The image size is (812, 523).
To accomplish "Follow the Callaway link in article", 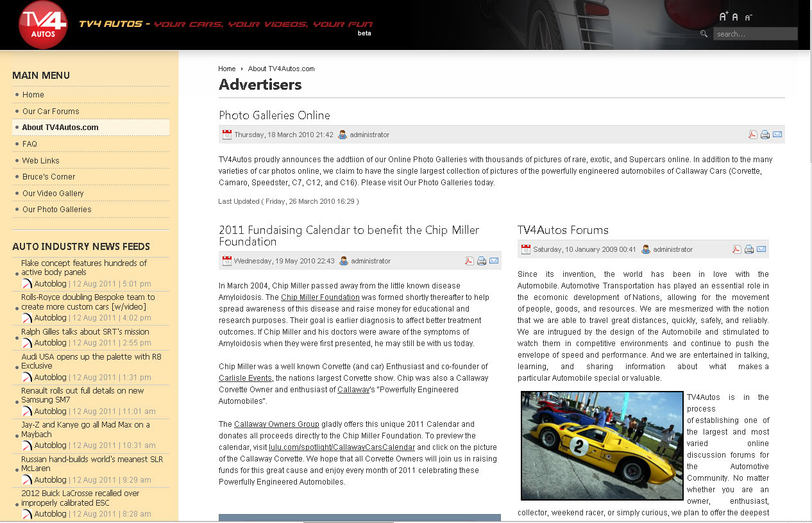I will [x=353, y=390].
